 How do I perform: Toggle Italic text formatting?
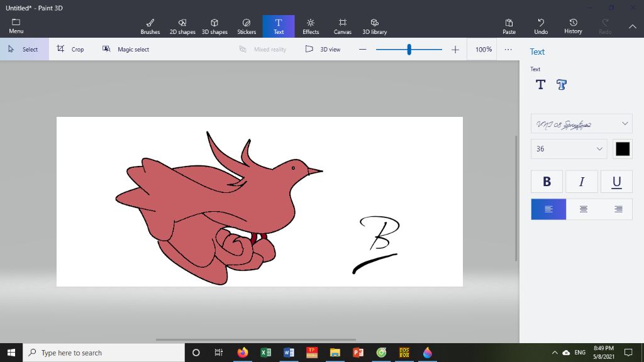[582, 182]
